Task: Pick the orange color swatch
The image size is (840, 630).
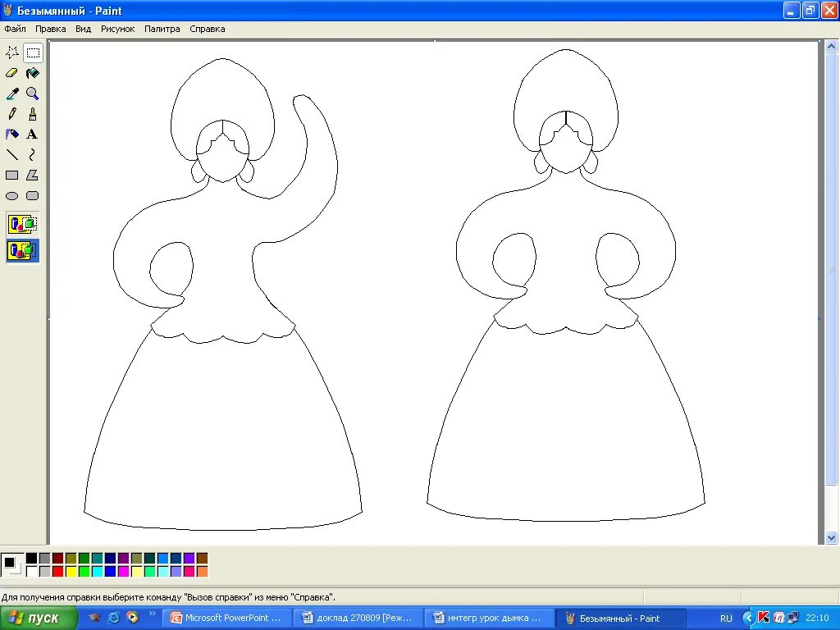Action: [x=202, y=572]
